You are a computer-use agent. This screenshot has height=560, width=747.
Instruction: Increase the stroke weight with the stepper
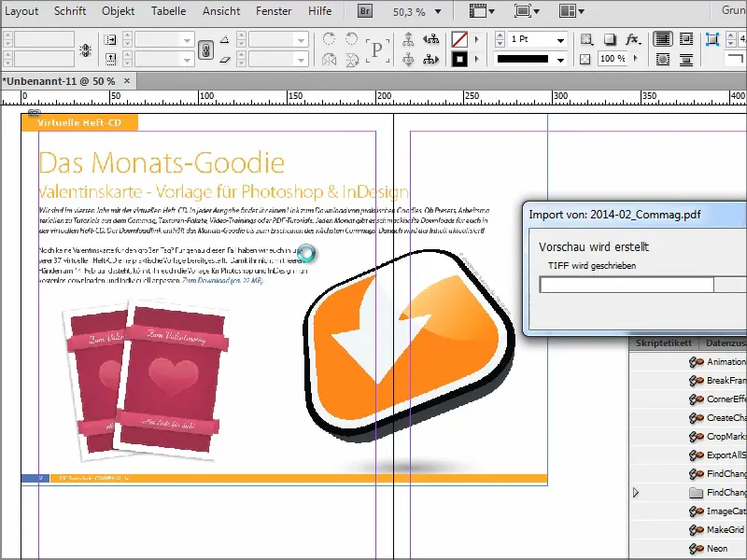tap(500, 35)
